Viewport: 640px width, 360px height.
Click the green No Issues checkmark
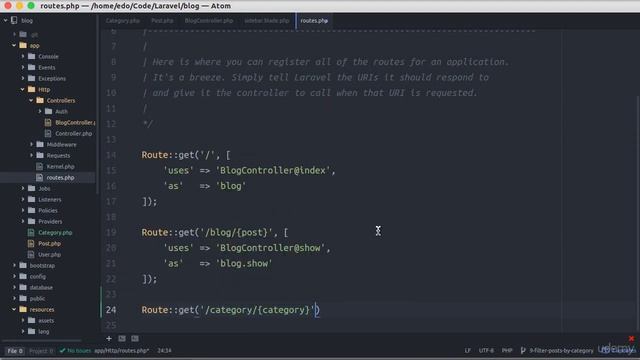click(x=62, y=351)
